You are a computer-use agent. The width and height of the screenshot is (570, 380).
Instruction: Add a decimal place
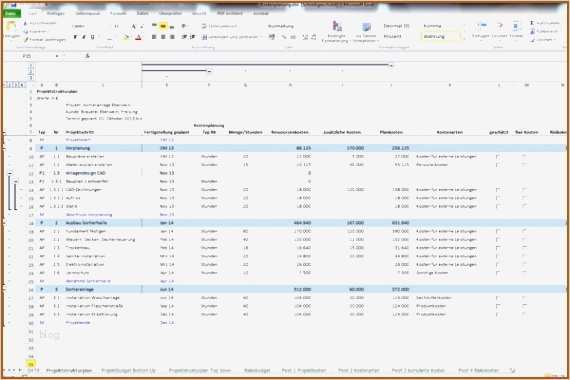pyautogui.click(x=305, y=37)
